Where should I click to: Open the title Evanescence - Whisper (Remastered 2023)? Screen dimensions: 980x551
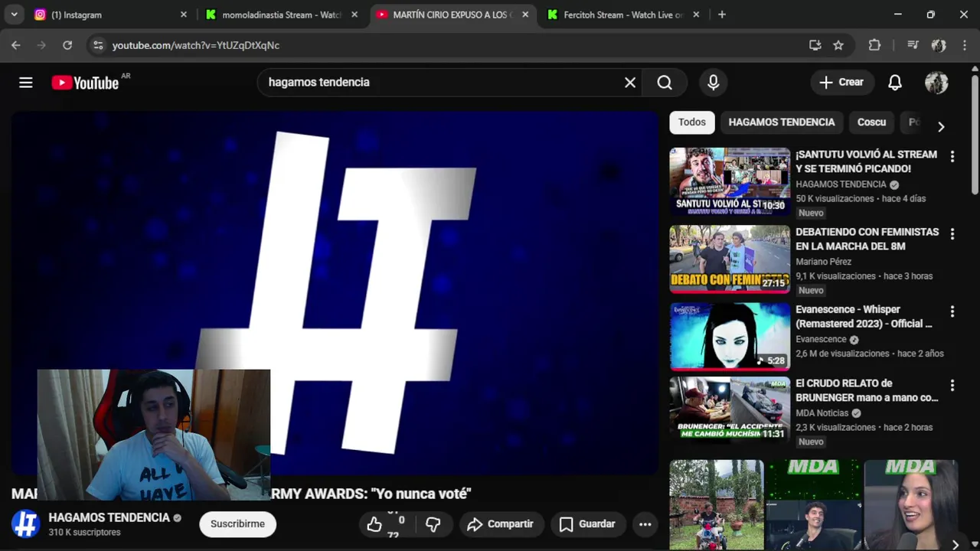[x=864, y=316]
